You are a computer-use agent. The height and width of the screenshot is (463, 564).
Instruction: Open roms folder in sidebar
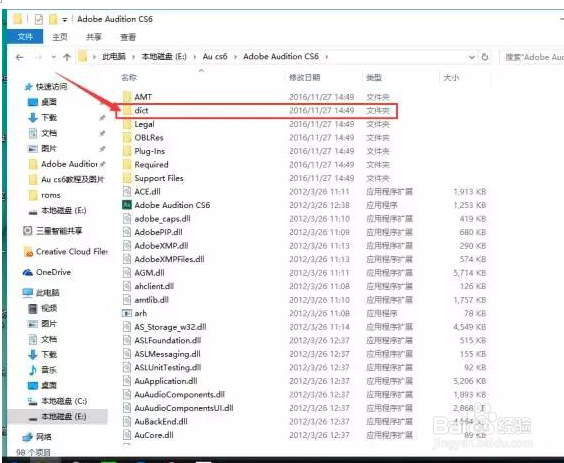pyautogui.click(x=51, y=195)
